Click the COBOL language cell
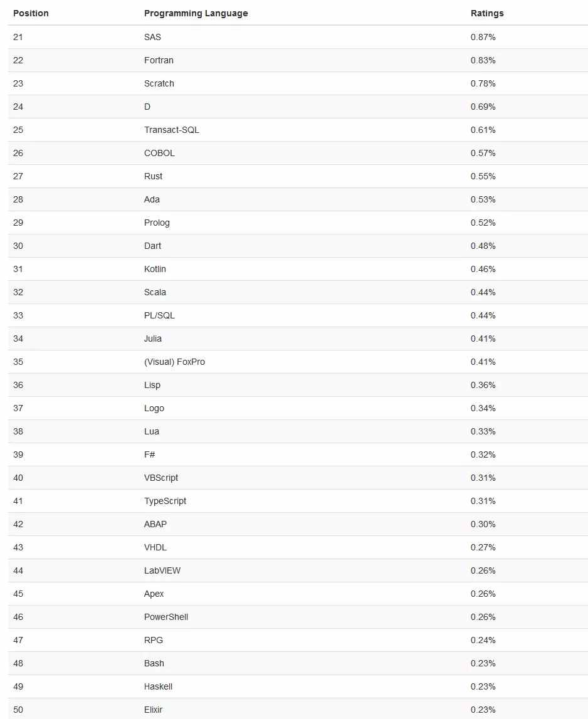 [159, 153]
